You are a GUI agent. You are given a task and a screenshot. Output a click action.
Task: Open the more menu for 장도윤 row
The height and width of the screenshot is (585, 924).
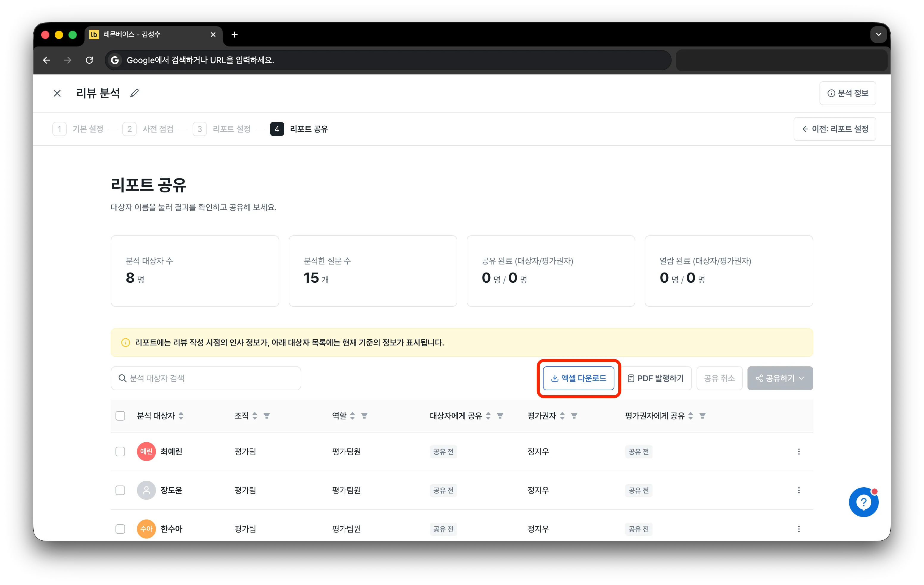click(799, 490)
